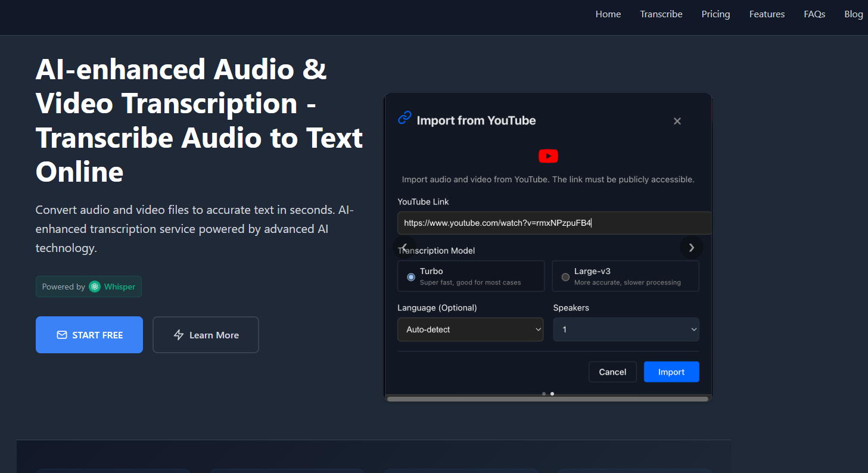Click the red YouTube logo icon

click(548, 156)
